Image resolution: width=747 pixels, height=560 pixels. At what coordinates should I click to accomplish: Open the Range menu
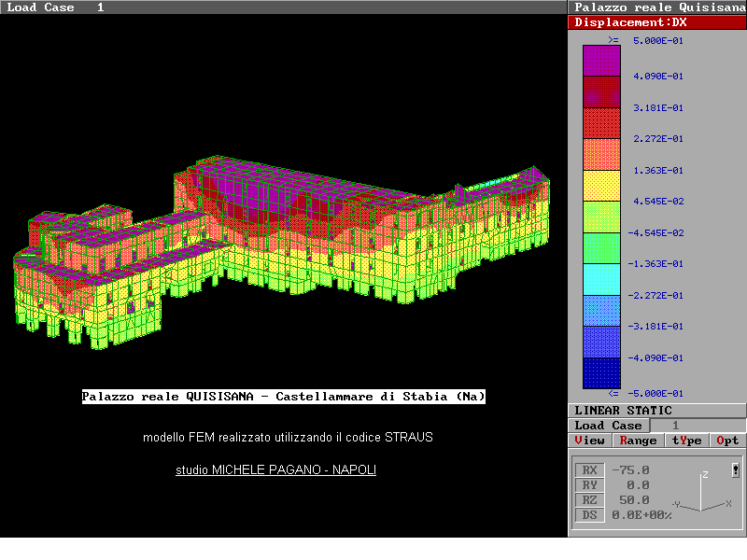click(x=638, y=441)
